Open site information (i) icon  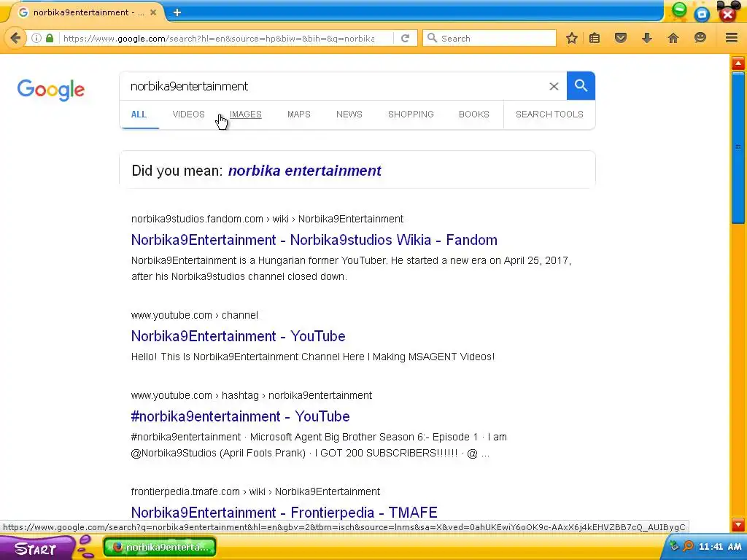(36, 38)
